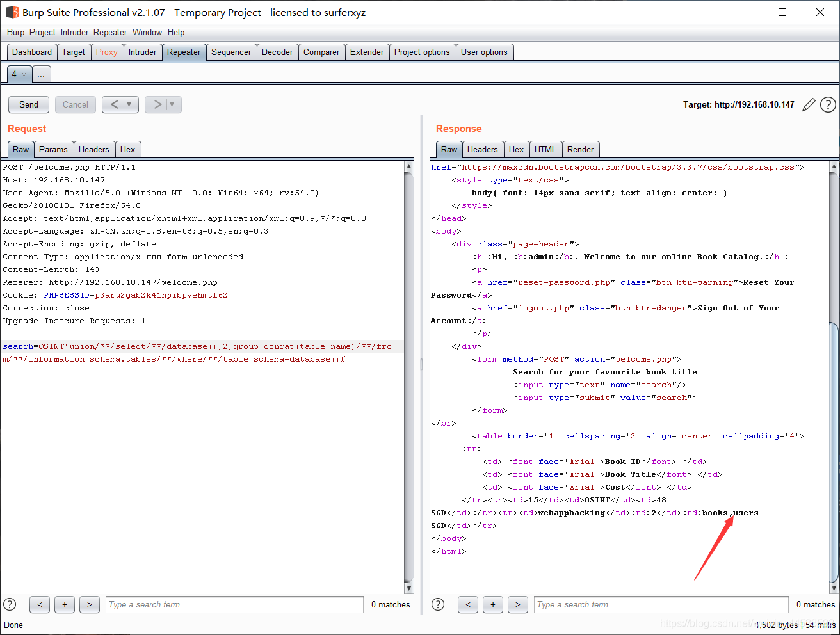This screenshot has height=635, width=840.
Task: Switch to the Intruder tool tab
Action: click(x=142, y=52)
